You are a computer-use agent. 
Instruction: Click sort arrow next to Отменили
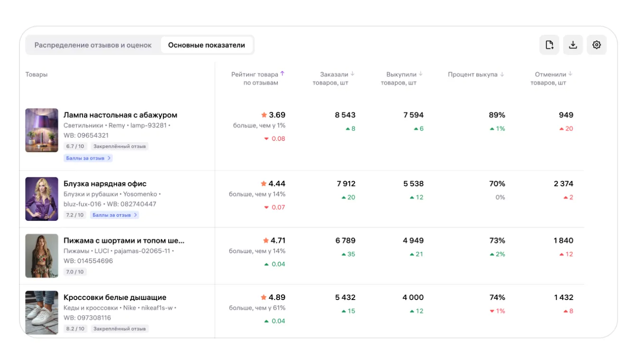[571, 74]
